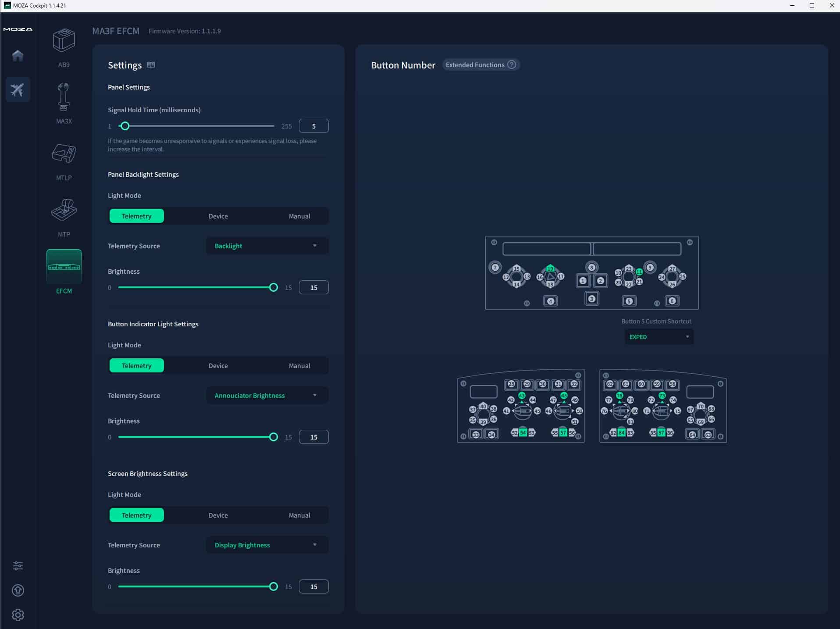Click green button 87 on lower-right panel
The image size is (840, 629).
[x=661, y=432]
